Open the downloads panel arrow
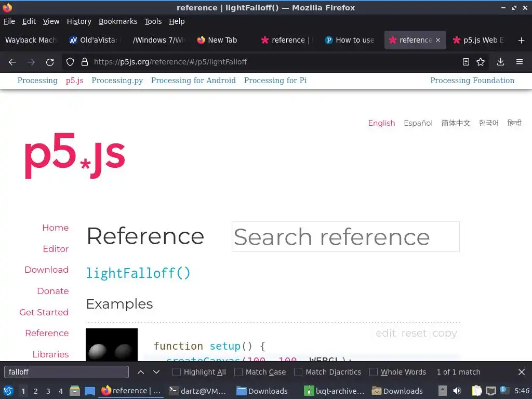This screenshot has height=399, width=532. tap(500, 62)
